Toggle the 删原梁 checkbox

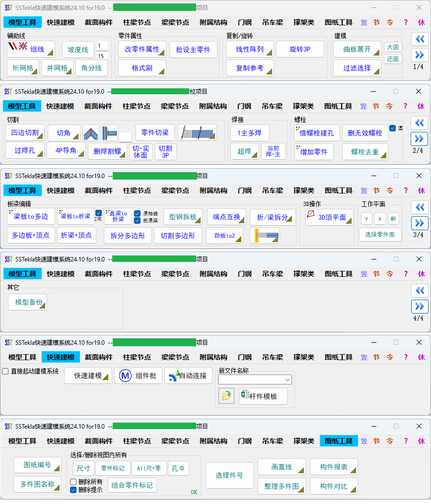pos(138,220)
